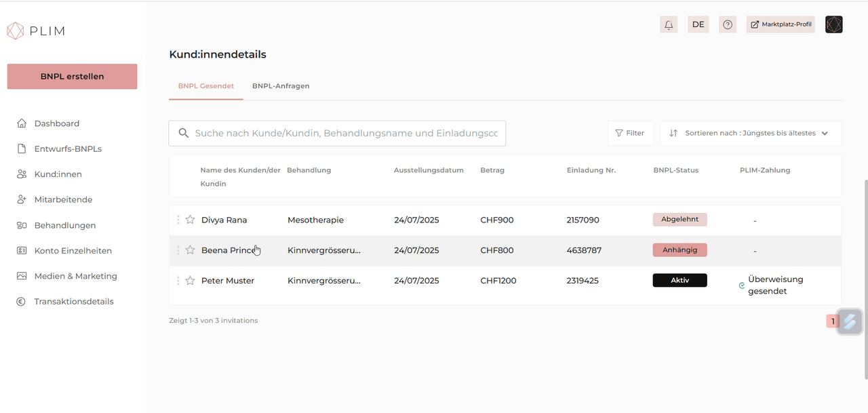Open the help question mark icon
868x413 pixels.
tap(728, 24)
